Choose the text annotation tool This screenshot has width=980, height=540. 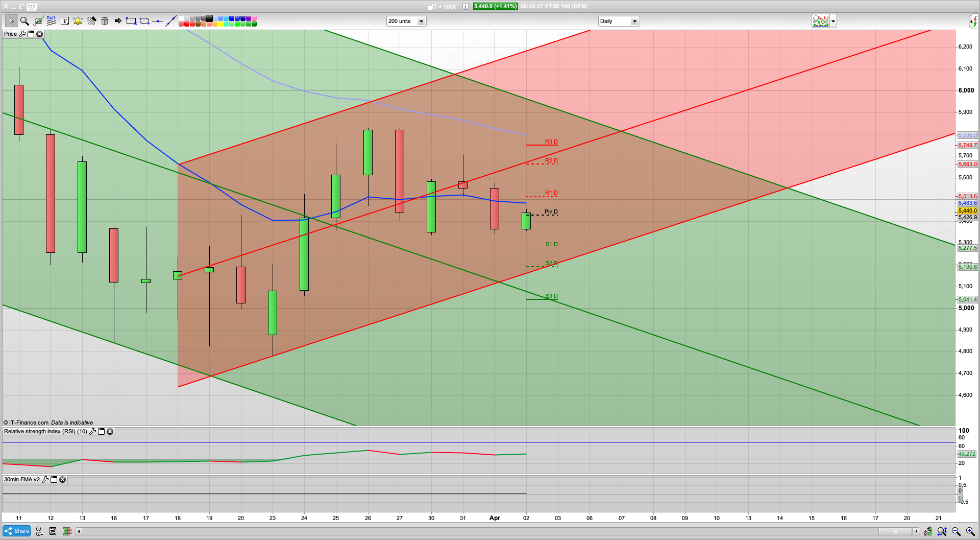point(65,21)
